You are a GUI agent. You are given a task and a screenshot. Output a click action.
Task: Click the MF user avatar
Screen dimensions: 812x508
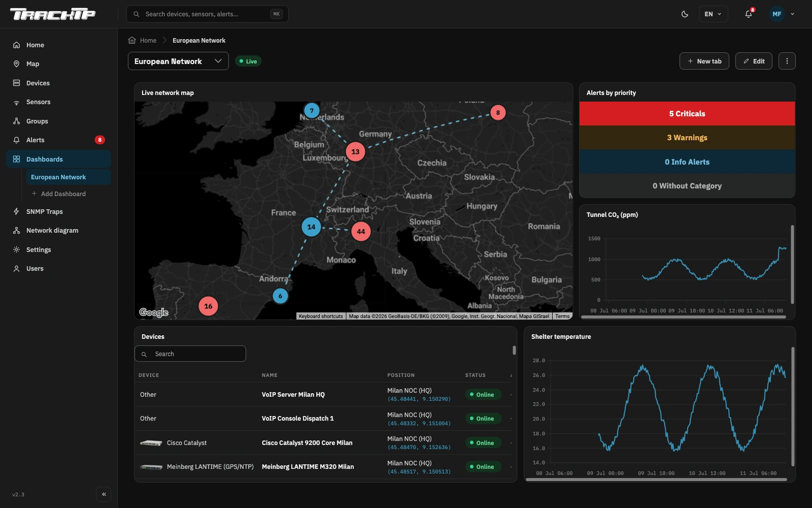pyautogui.click(x=776, y=14)
